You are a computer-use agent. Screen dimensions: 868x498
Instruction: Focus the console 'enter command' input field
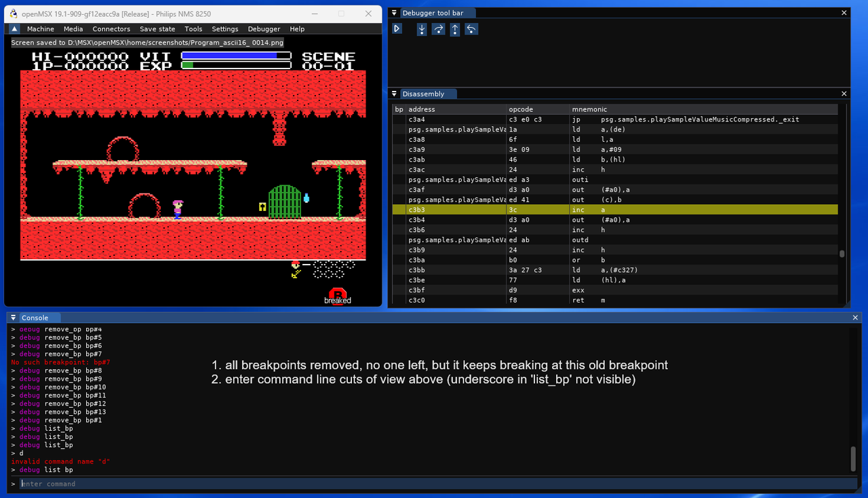pyautogui.click(x=438, y=484)
